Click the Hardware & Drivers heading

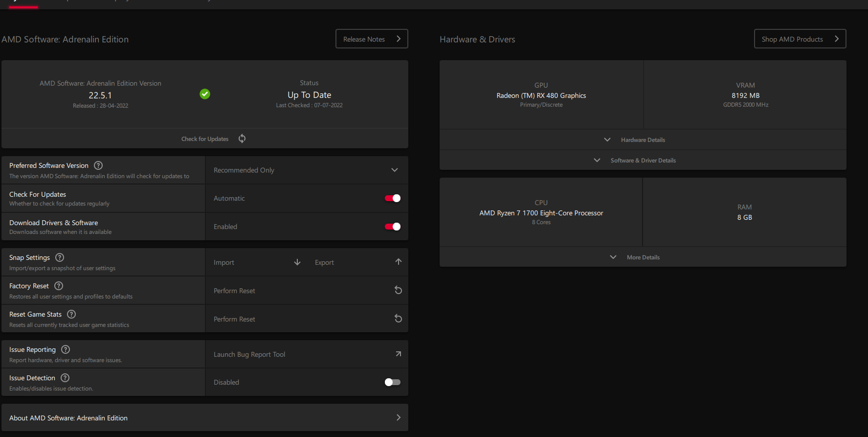[477, 39]
